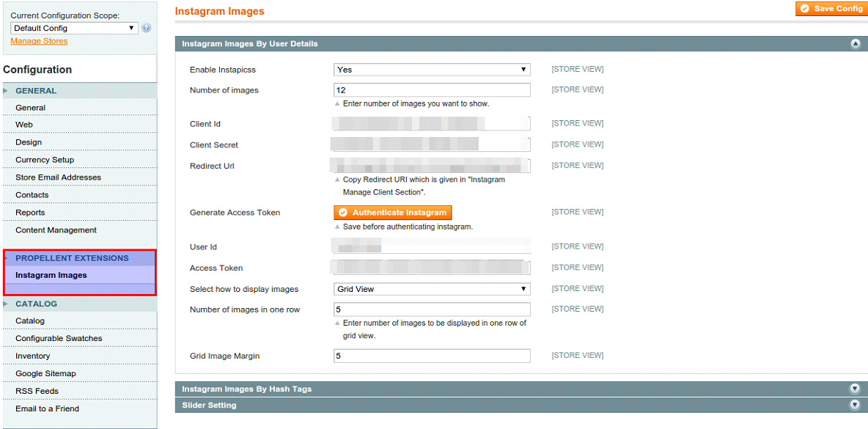
Task: Open Email to a Friend tab
Action: [x=80, y=408]
